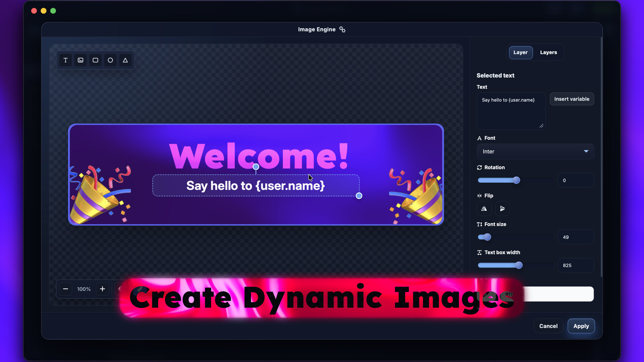Screen dimensions: 644x362
Task: Select the Image insert tool
Action: [80, 60]
